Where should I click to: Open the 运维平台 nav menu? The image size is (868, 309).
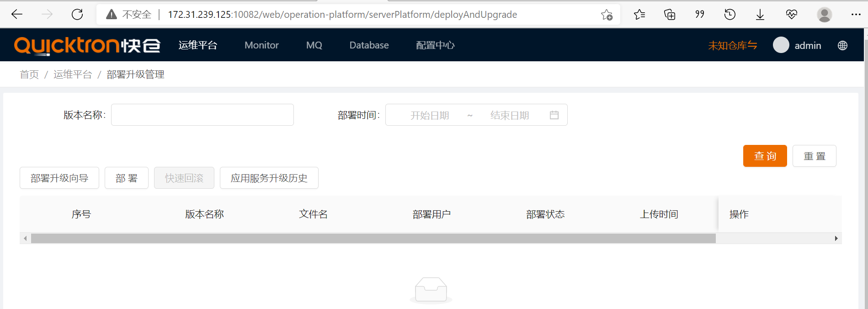pos(198,45)
